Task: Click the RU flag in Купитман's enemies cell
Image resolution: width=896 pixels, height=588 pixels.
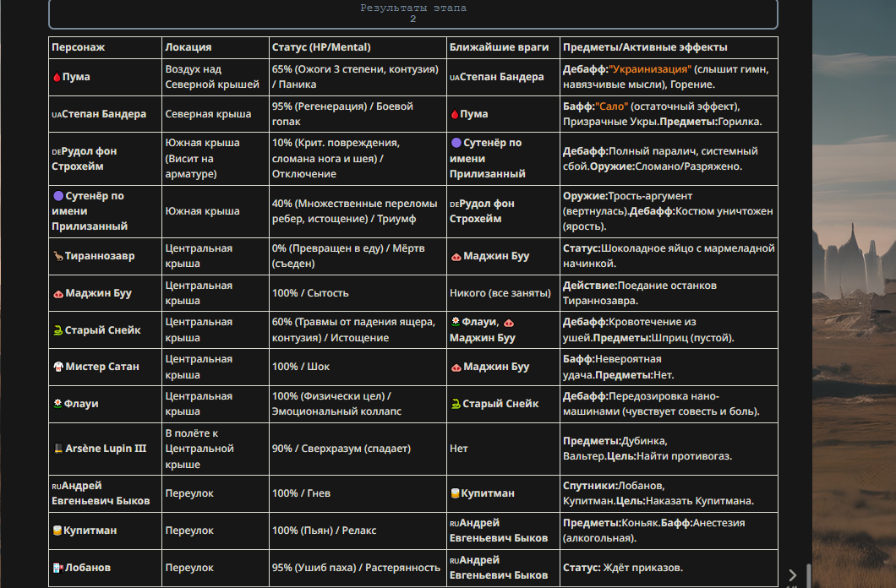Action: pos(454,524)
